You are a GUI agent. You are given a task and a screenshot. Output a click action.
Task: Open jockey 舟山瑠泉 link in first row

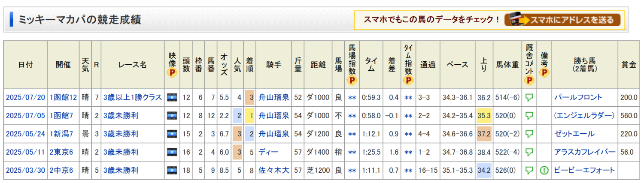[273, 97]
